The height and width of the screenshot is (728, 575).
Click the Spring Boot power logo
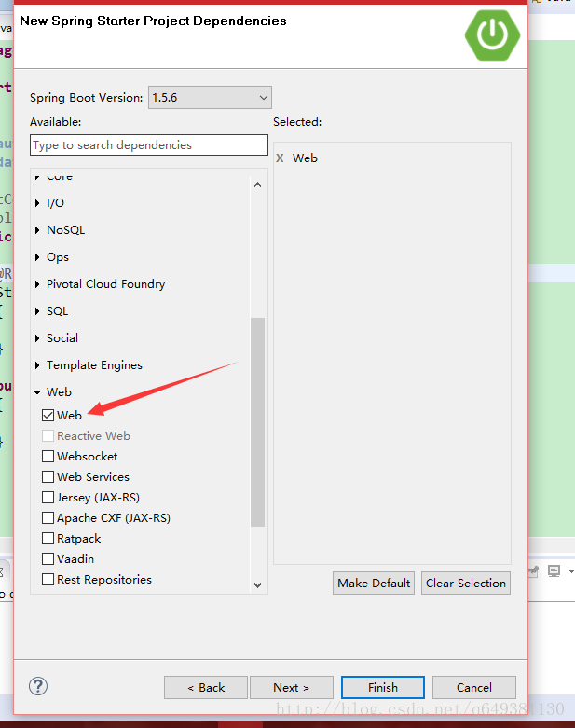click(x=492, y=35)
